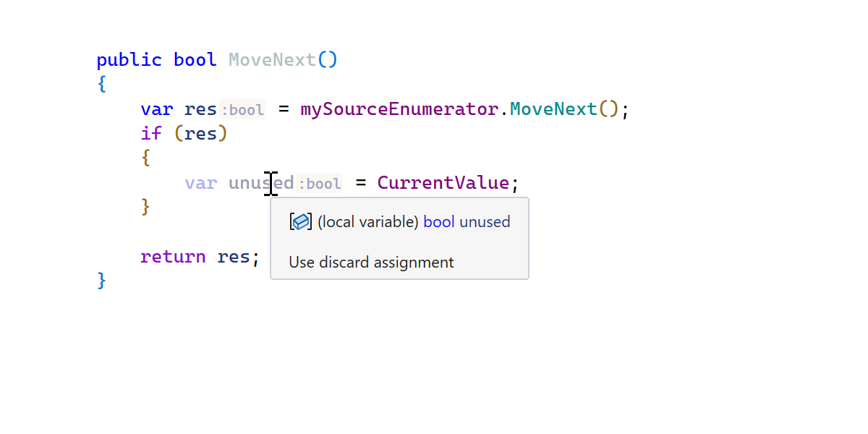
Task: Click the ':bool' hint after 'res'
Action: tap(242, 110)
